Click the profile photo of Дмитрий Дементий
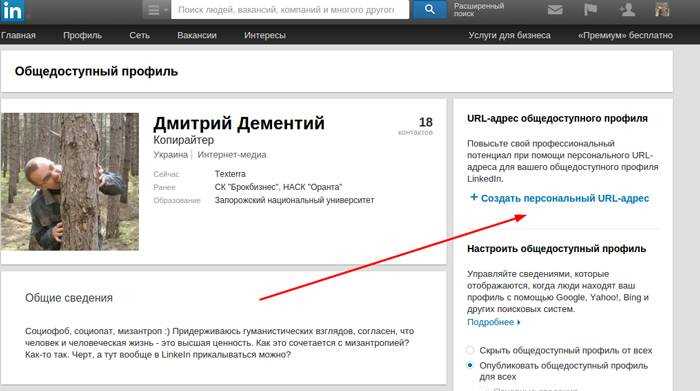This screenshot has width=700, height=391. click(x=70, y=181)
